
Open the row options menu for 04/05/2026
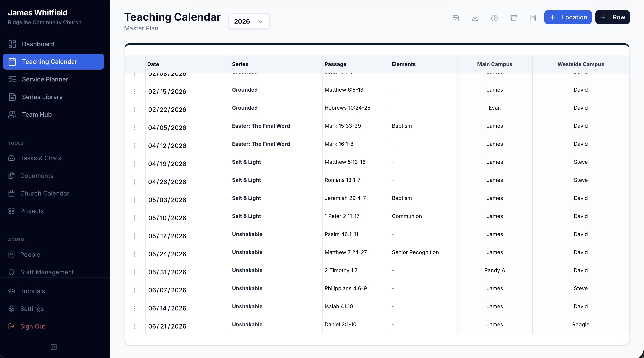tap(135, 127)
